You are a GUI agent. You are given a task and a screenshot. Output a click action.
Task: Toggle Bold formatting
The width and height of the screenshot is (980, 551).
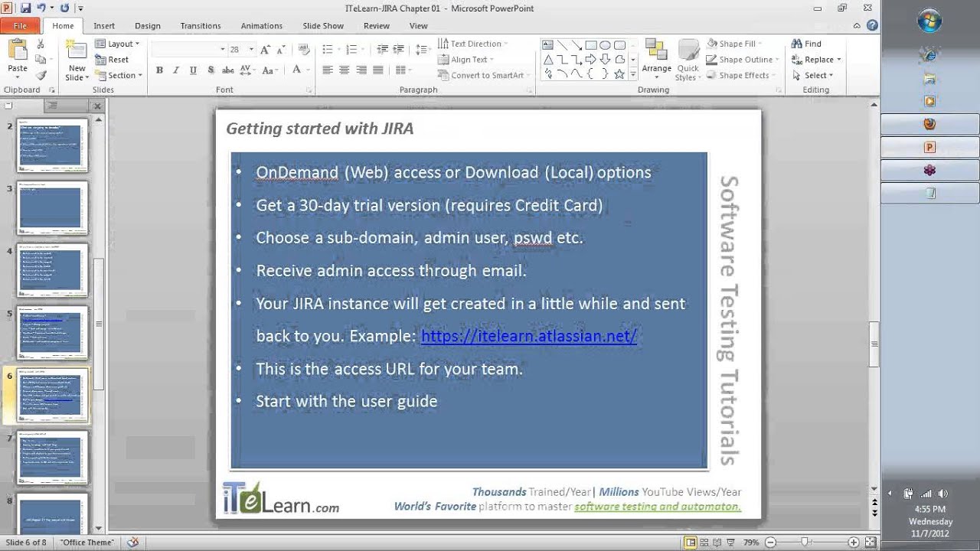(159, 70)
